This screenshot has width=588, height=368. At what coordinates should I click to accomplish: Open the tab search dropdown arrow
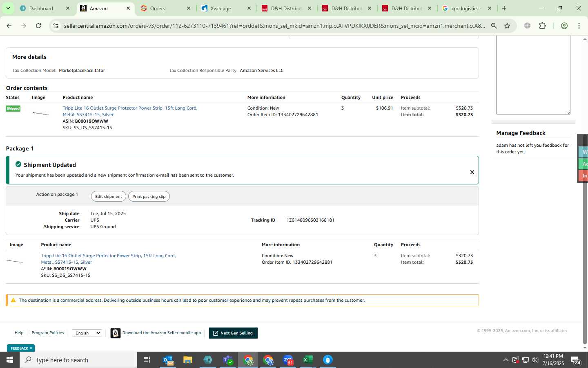point(8,8)
